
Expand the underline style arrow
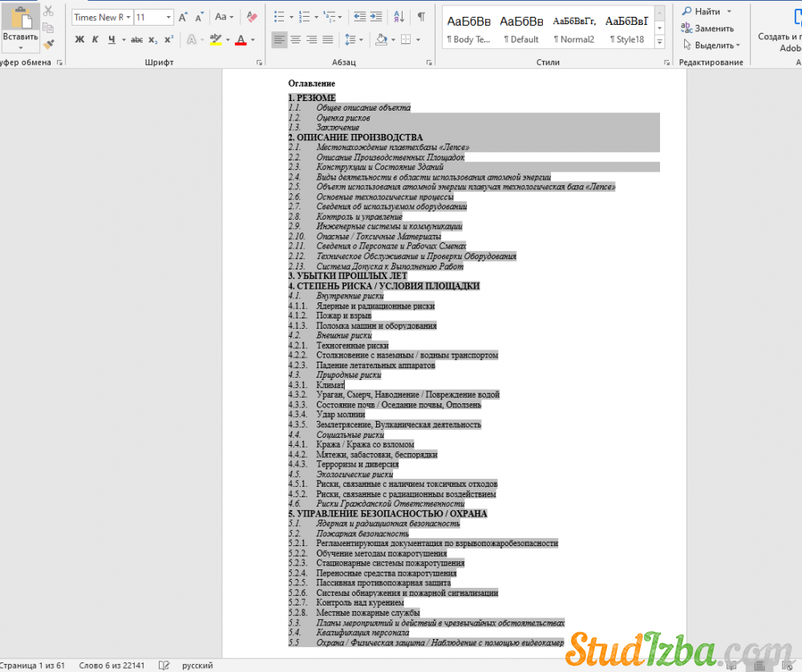pos(124,39)
